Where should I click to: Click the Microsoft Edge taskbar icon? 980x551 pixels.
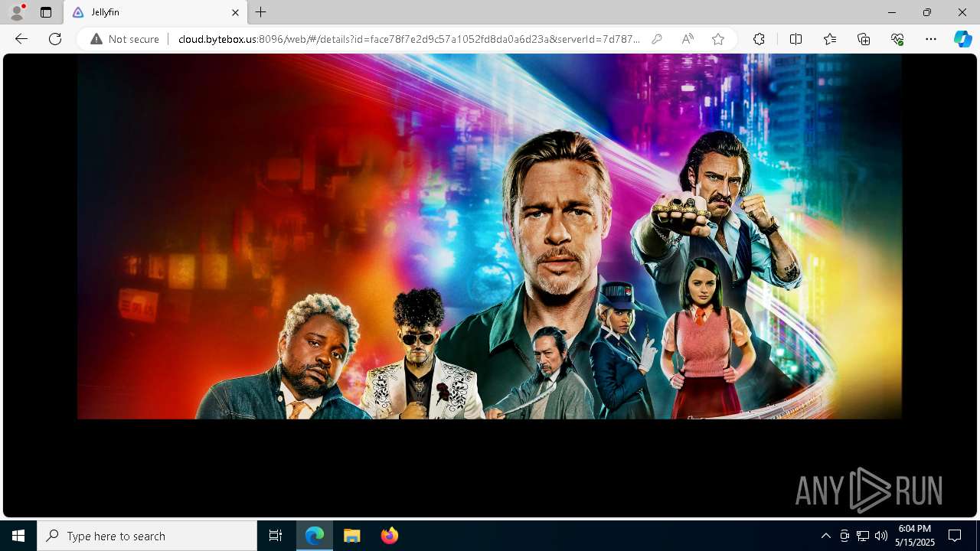pos(315,536)
